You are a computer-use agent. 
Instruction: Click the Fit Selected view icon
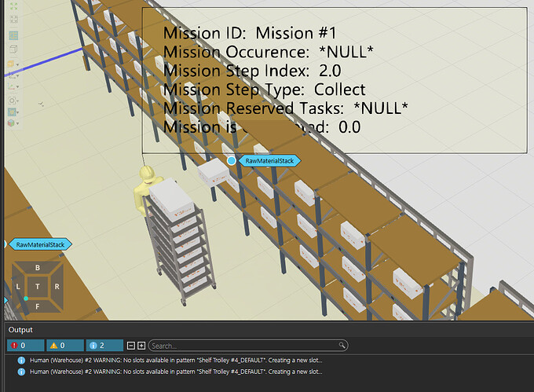[x=13, y=20]
